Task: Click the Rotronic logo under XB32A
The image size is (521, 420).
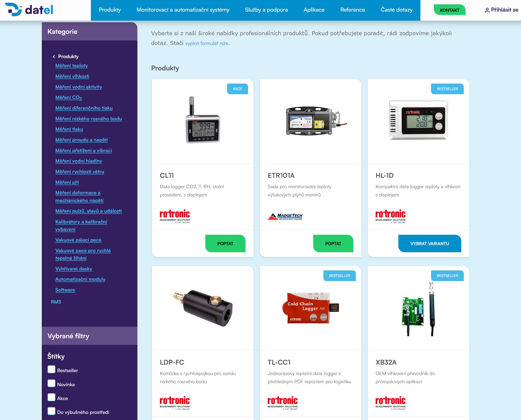Action: click(x=390, y=403)
